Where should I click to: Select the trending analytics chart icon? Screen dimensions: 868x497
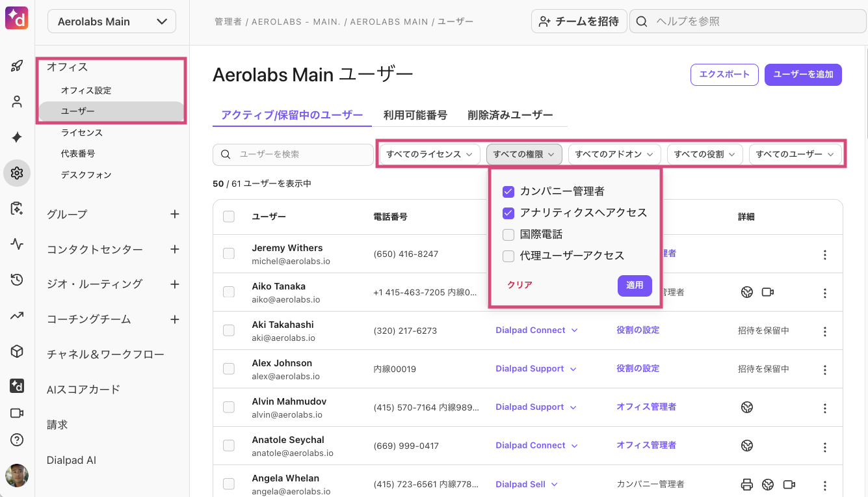point(17,316)
